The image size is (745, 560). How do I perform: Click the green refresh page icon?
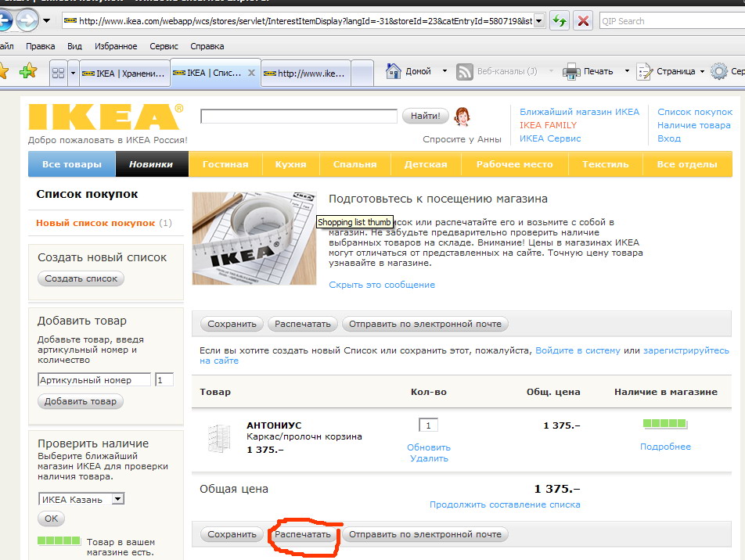click(560, 21)
